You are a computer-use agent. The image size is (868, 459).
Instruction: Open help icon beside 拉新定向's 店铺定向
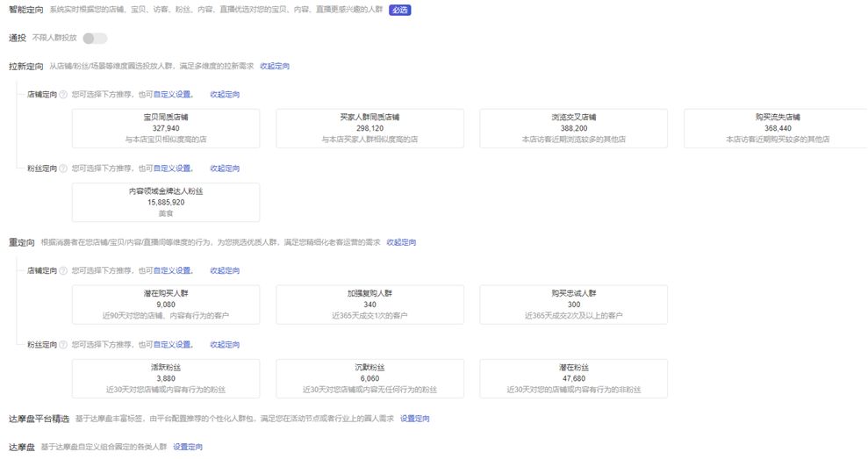[x=63, y=95]
